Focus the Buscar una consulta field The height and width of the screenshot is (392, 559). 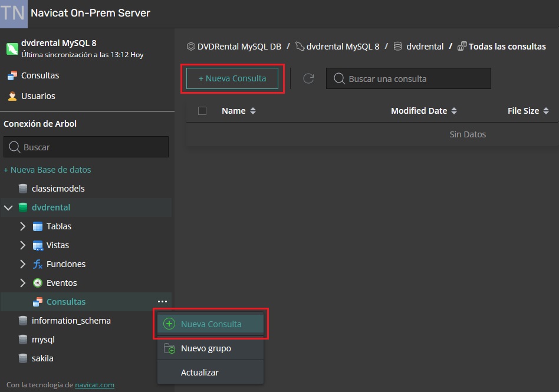tap(409, 78)
